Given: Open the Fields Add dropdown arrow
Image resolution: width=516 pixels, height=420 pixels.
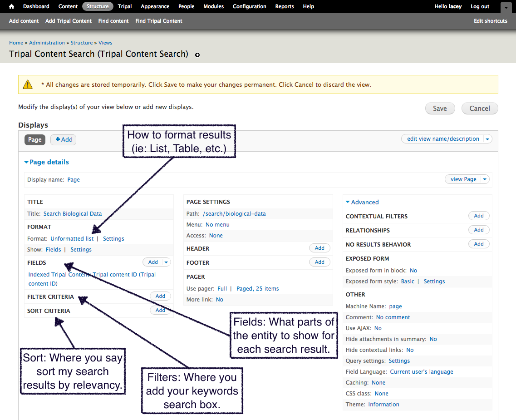Looking at the screenshot, I should pyautogui.click(x=167, y=262).
